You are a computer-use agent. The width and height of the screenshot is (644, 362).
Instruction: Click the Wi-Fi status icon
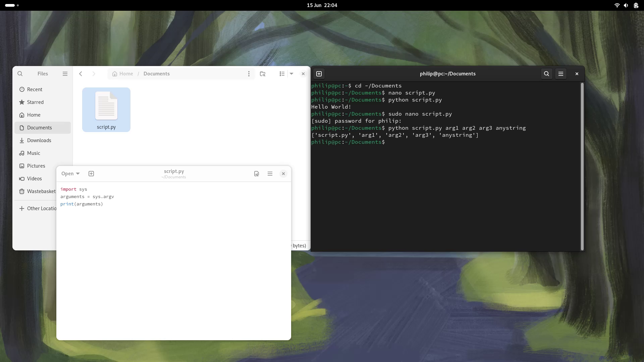(617, 5)
